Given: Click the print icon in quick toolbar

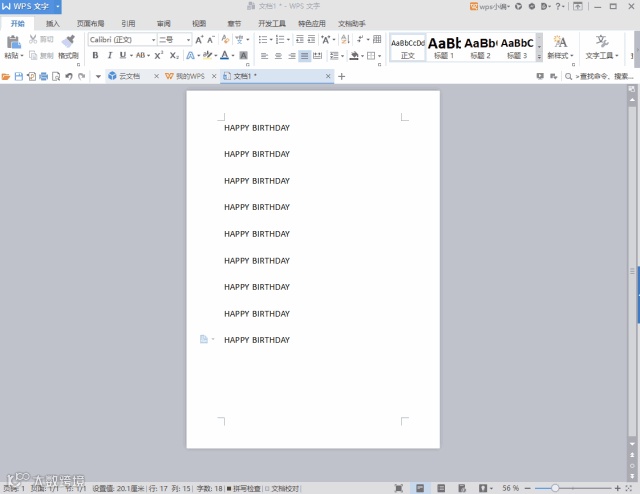Looking at the screenshot, I should pos(44,76).
